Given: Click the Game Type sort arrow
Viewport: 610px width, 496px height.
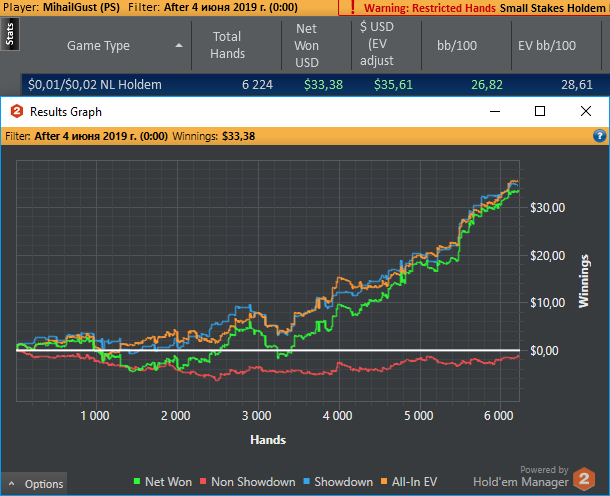Looking at the screenshot, I should pyautogui.click(x=179, y=46).
